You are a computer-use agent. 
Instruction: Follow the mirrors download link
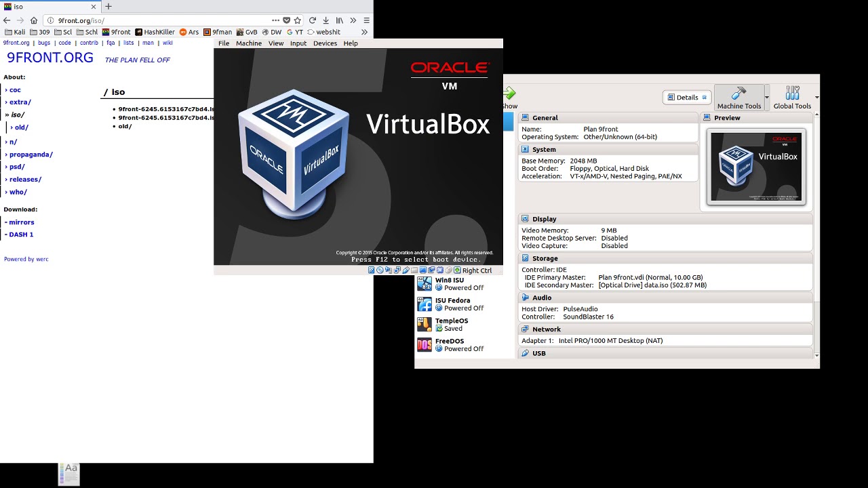pyautogui.click(x=21, y=222)
